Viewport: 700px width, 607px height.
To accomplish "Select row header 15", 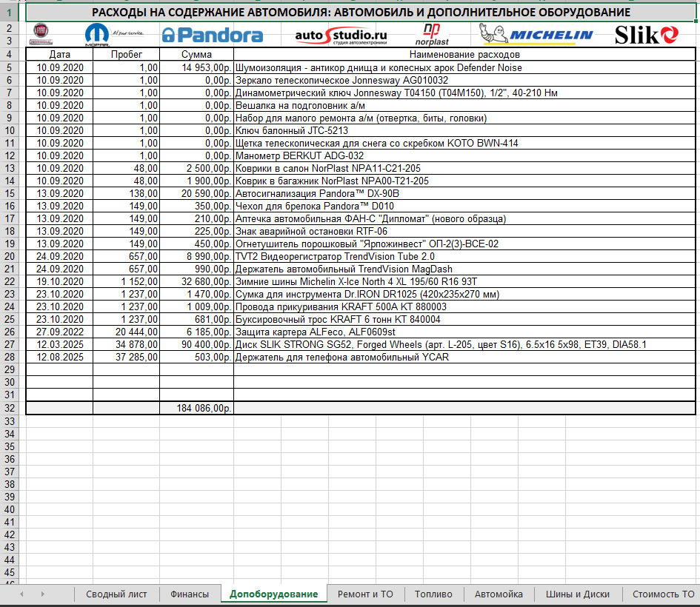I will (x=9, y=193).
